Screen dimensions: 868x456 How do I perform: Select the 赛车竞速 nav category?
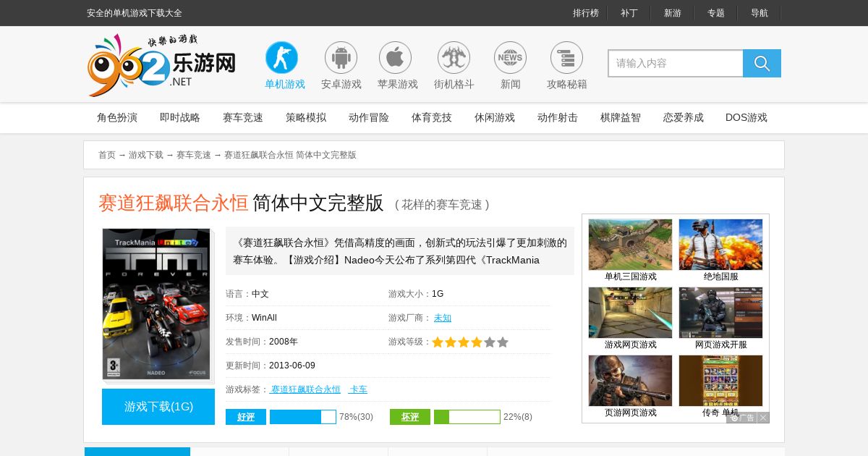coord(243,117)
